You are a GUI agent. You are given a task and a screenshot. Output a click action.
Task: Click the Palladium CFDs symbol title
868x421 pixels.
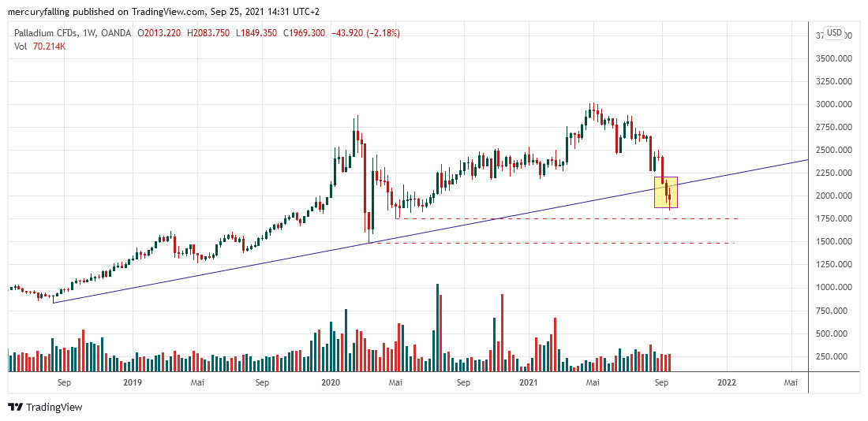coord(47,33)
